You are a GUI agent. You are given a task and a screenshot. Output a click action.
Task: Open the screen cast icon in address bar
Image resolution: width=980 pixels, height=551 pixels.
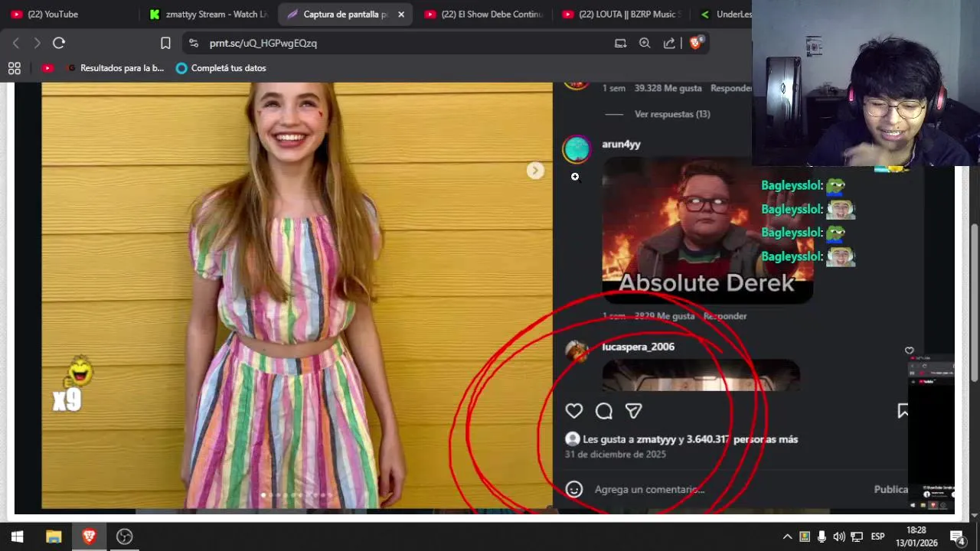click(x=620, y=44)
